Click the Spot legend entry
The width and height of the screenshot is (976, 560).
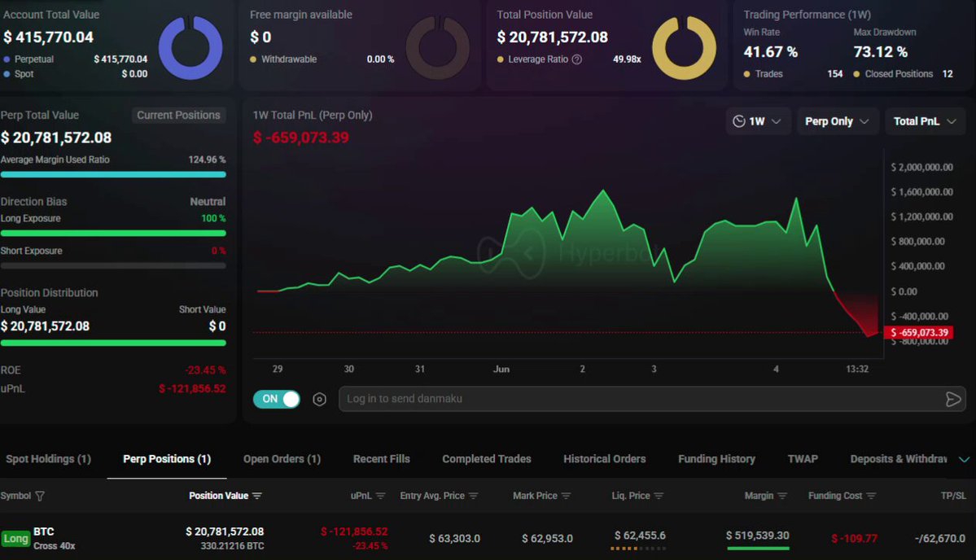(x=19, y=74)
